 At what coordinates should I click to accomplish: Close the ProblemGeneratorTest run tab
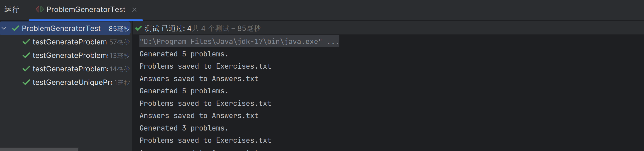point(134,10)
